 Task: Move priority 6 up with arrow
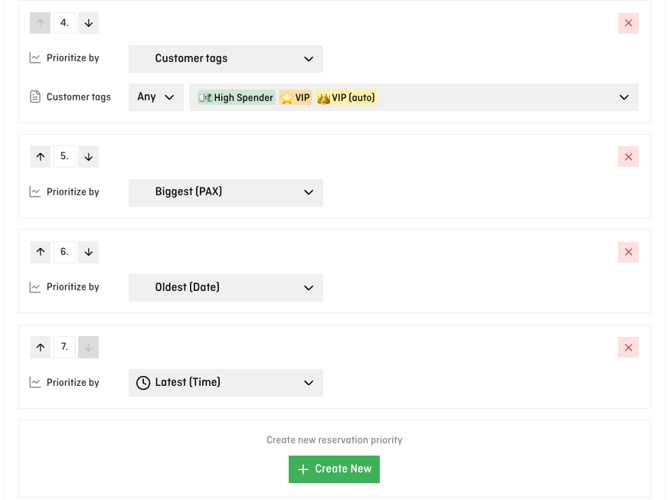40,252
